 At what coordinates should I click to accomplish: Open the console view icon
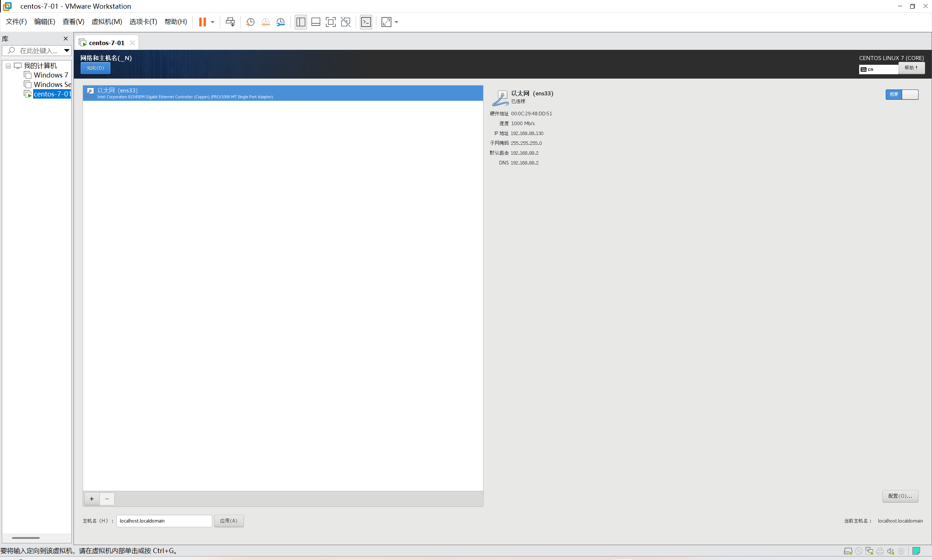(366, 22)
